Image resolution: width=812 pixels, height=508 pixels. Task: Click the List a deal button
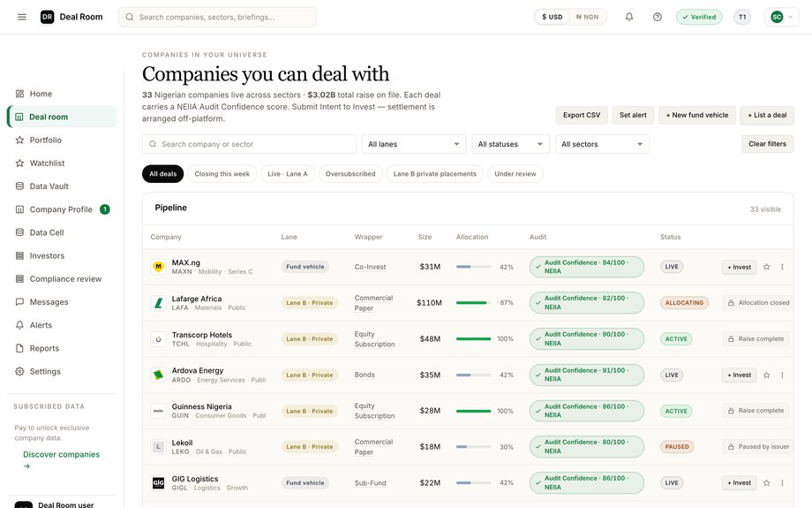pos(767,115)
